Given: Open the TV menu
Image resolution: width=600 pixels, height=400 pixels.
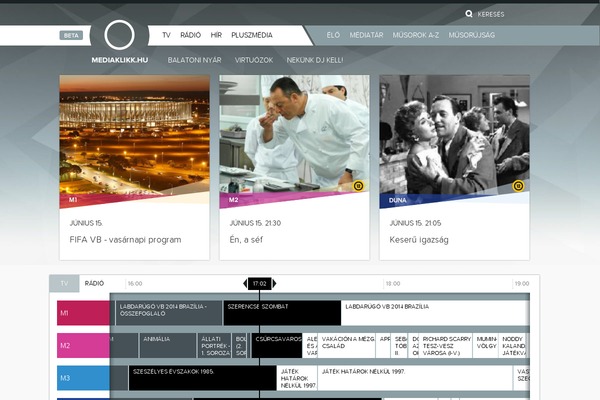Looking at the screenshot, I should tap(166, 35).
